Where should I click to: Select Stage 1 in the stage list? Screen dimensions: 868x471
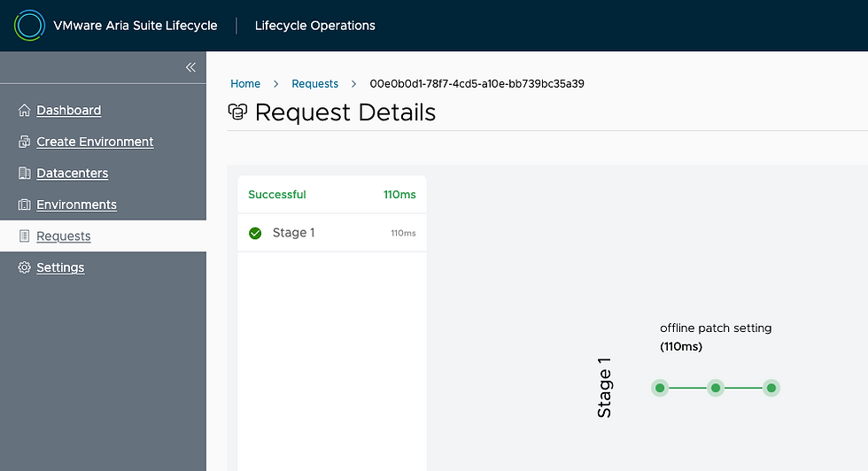(294, 233)
